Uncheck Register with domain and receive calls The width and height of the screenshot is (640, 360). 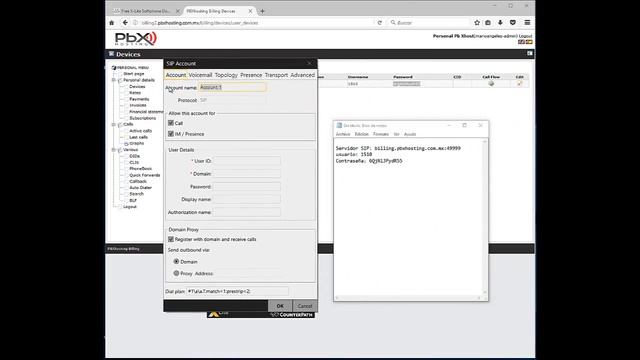coord(171,239)
